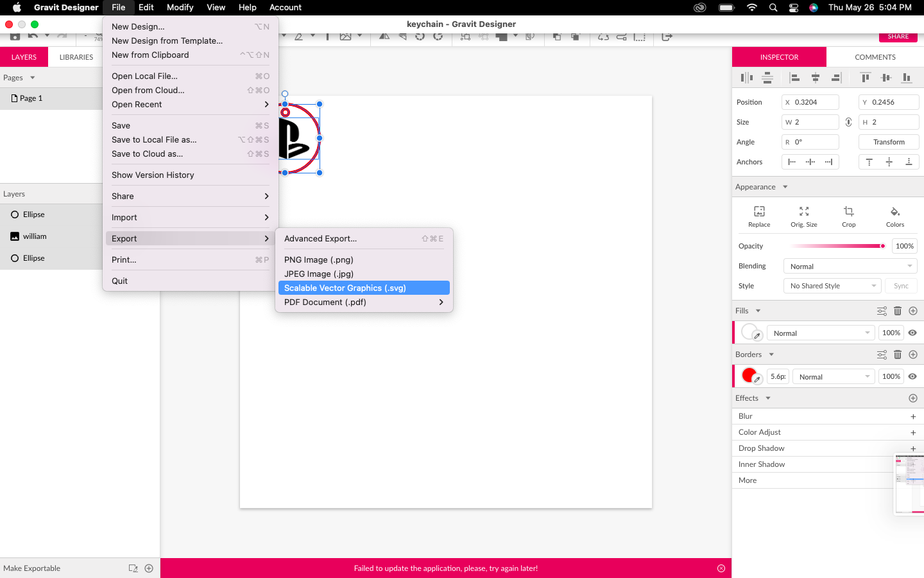Viewport: 924px width, 578px height.
Task: Toggle the center horizontal anchor
Action: pos(810,162)
